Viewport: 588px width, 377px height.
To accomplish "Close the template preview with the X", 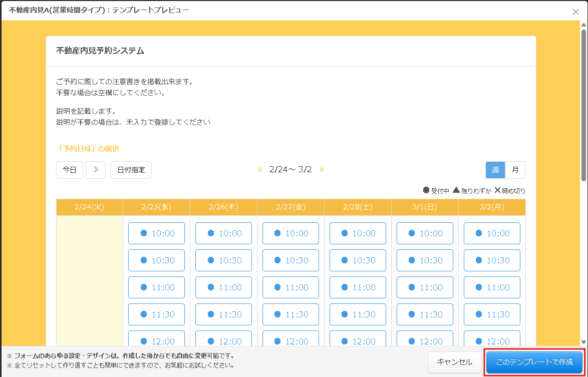I will pyautogui.click(x=575, y=12).
